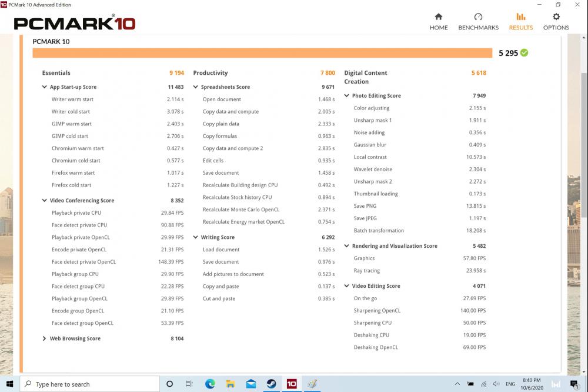
Task: Click the volume speaker icon
Action: pos(496,384)
